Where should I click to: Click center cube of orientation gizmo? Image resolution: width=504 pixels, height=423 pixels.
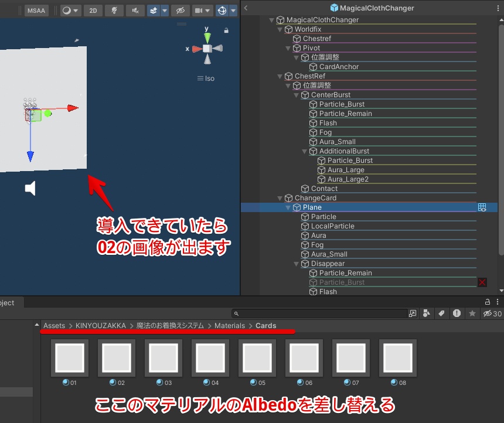[x=207, y=49]
